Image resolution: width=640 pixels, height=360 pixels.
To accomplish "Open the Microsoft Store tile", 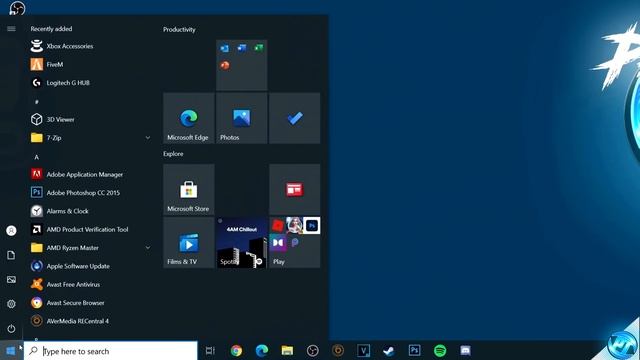I will pyautogui.click(x=189, y=189).
